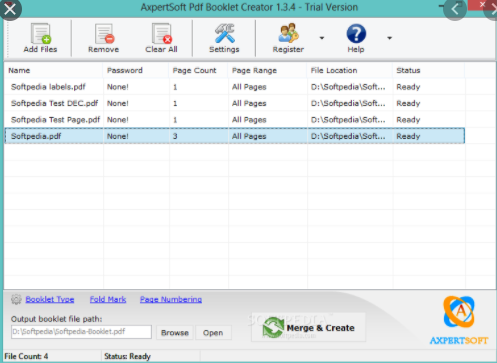Sort by the Name column header
The width and height of the screenshot is (497, 363).
coord(53,70)
